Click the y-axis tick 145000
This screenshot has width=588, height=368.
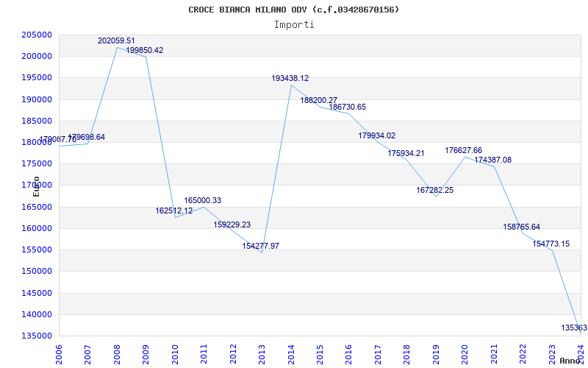coord(37,293)
